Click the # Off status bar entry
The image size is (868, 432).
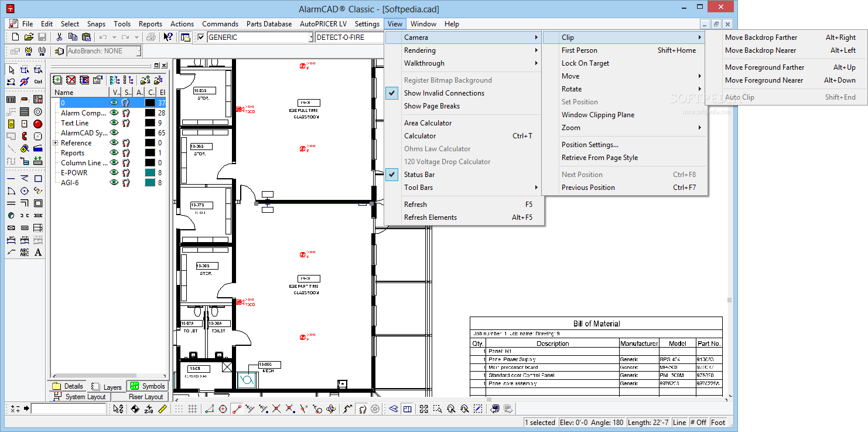(x=698, y=422)
